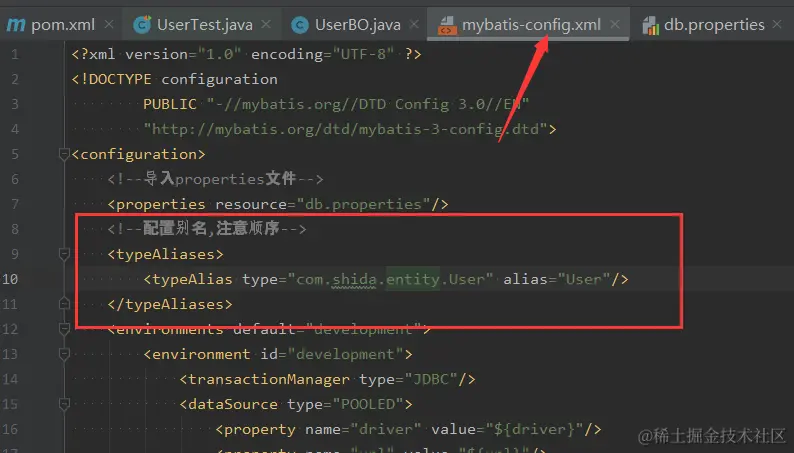Click the DOCTYPE configuration text
The width and height of the screenshot is (794, 453).
pyautogui.click(x=174, y=79)
